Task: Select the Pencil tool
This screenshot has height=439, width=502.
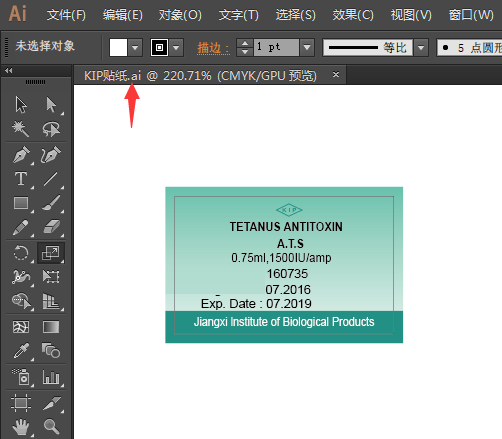Action: (21, 228)
